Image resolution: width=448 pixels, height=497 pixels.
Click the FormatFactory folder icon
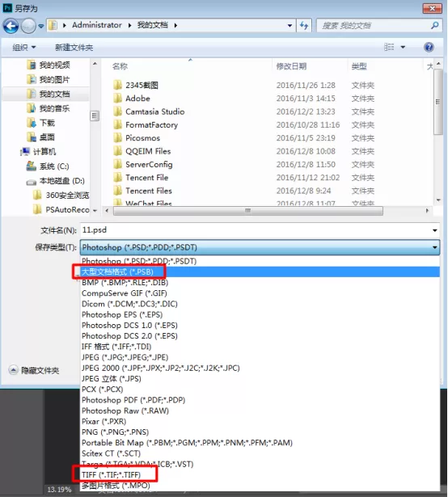click(118, 124)
